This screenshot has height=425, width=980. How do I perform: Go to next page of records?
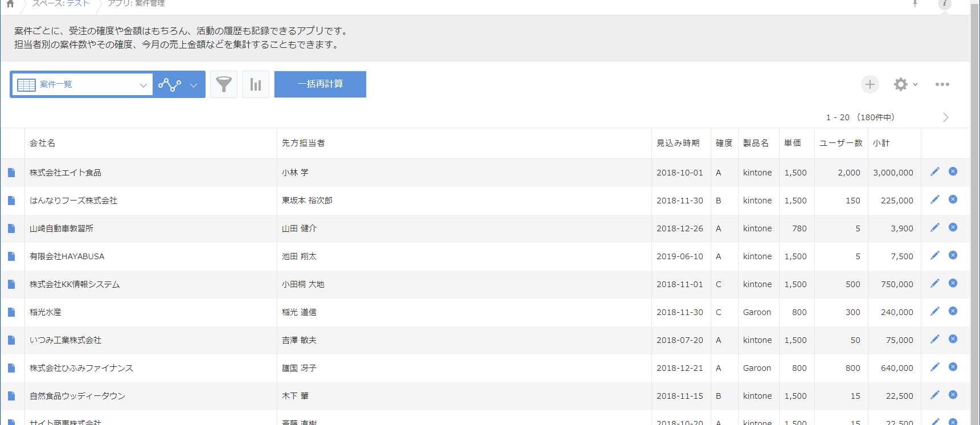point(945,117)
